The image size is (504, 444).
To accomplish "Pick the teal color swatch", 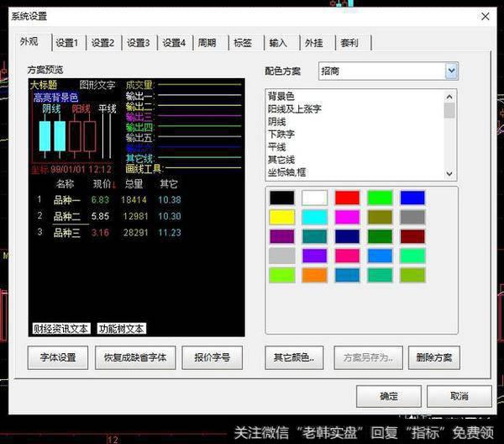I will [314, 236].
